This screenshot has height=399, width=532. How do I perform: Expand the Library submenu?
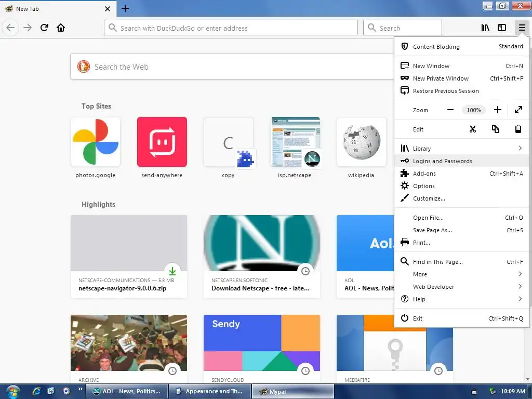click(462, 148)
